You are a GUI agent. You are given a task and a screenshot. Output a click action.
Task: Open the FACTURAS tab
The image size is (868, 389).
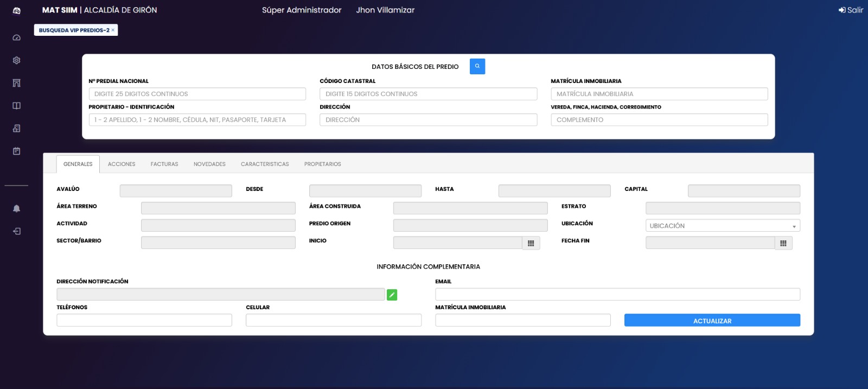point(164,164)
